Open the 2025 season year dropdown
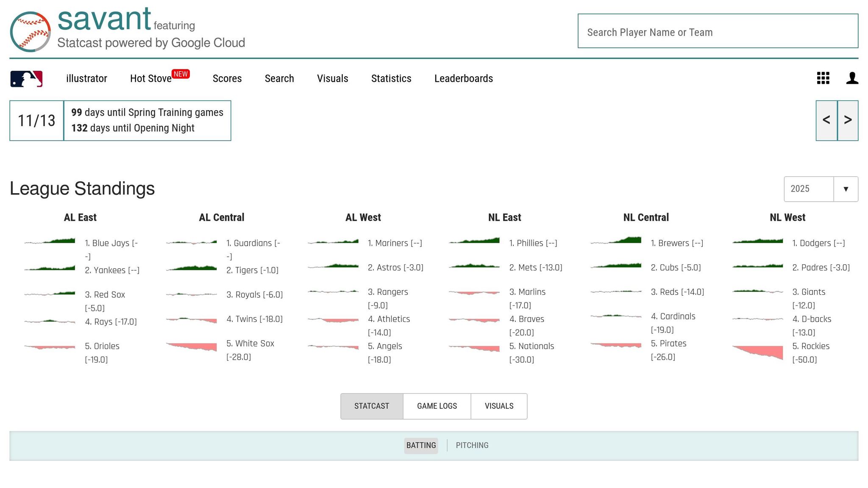The width and height of the screenshot is (868, 488). 821,189
